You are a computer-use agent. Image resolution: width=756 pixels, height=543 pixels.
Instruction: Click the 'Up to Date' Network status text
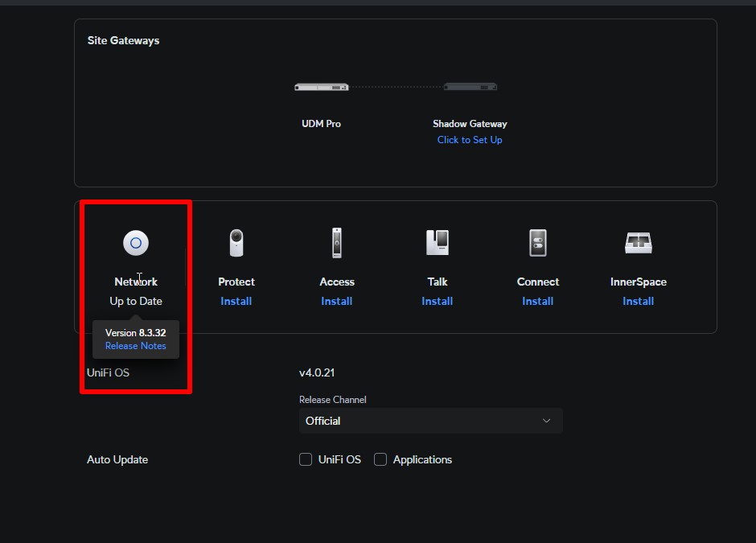pyautogui.click(x=136, y=302)
